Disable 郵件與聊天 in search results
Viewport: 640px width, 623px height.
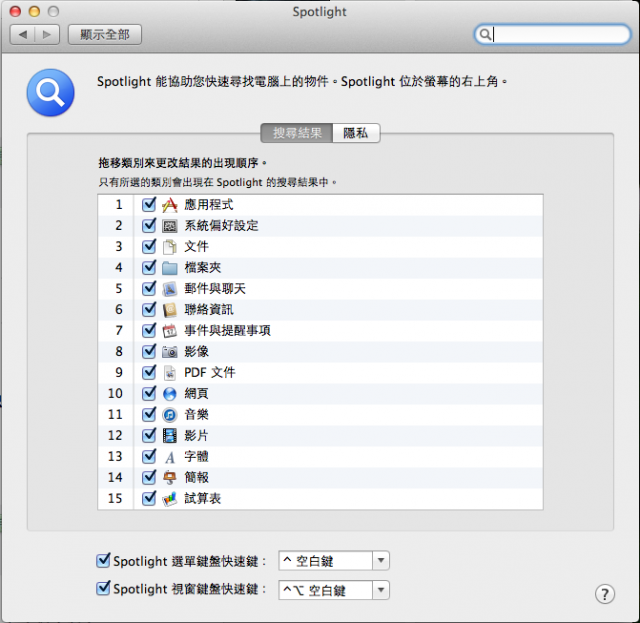[149, 288]
